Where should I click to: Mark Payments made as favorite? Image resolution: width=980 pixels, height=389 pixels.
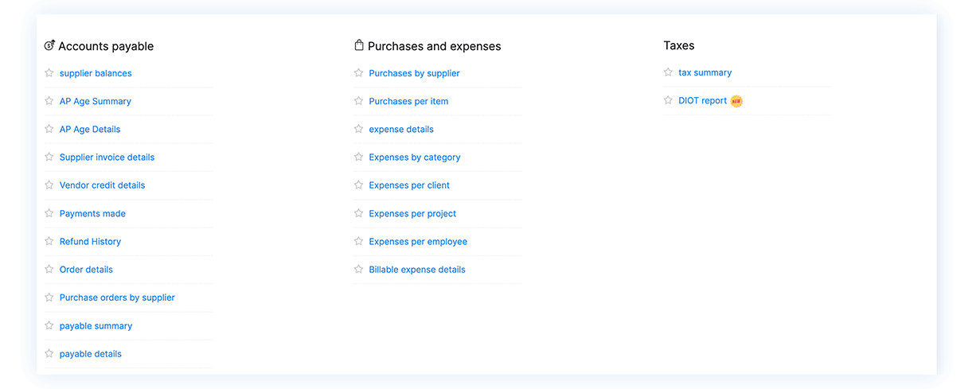(x=49, y=213)
